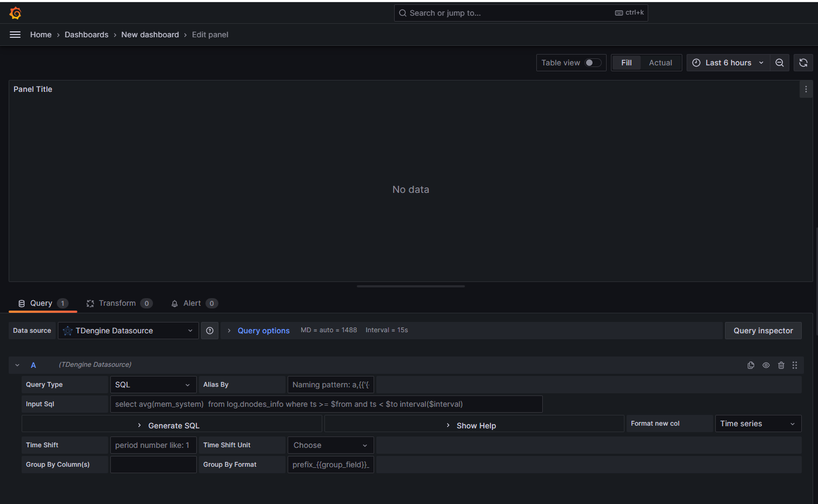818x504 pixels.
Task: Switch to the Query tab
Action: click(x=43, y=303)
